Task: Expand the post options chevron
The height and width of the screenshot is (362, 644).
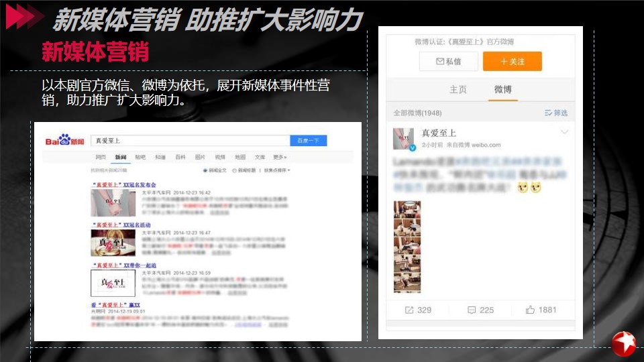Action: pyautogui.click(x=565, y=132)
